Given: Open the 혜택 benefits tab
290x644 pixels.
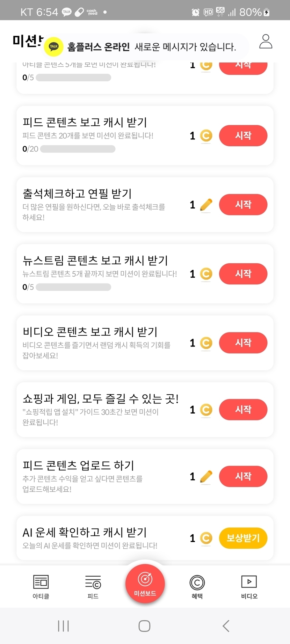Looking at the screenshot, I should coord(197,586).
